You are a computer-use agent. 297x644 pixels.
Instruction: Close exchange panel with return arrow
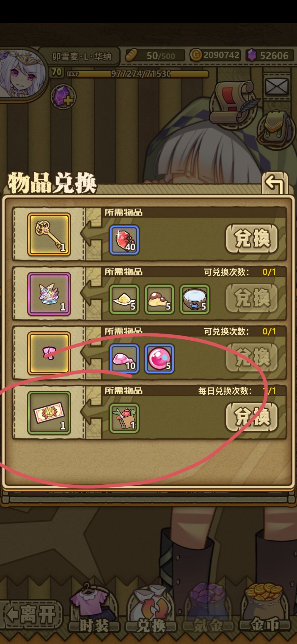[275, 183]
